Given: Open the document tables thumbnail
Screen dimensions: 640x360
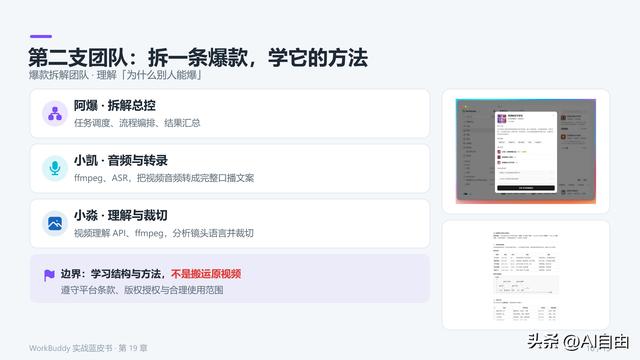Looking at the screenshot, I should coord(526,276).
